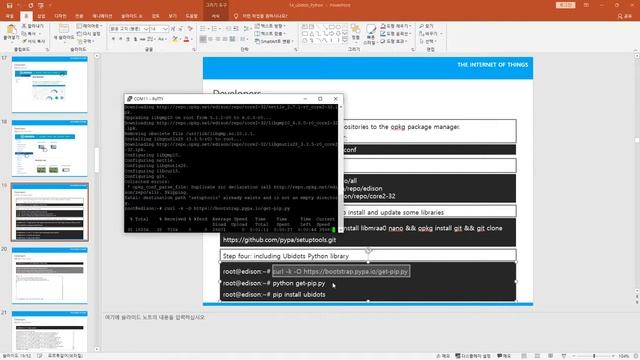Switch to the Design ribbon tab

[x=60, y=16]
